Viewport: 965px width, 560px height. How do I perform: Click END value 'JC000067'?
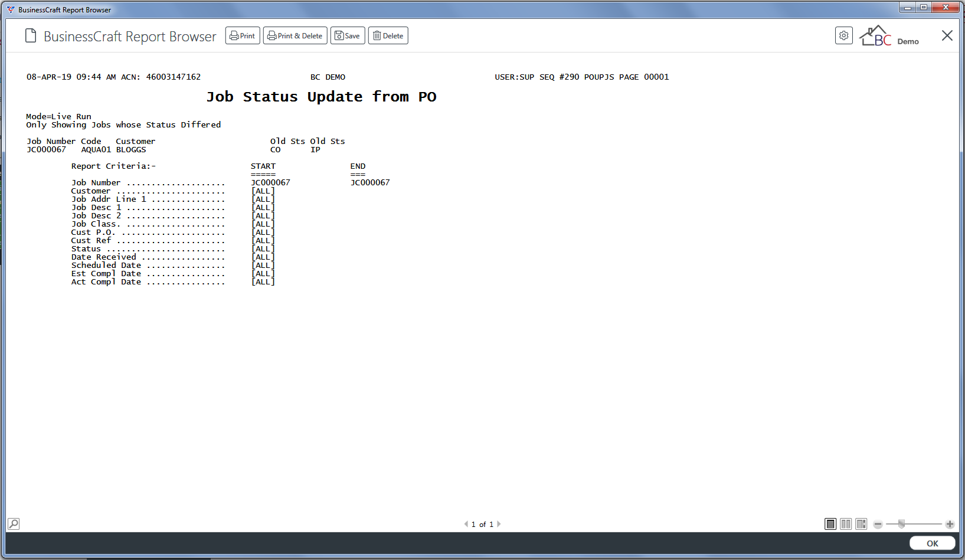370,183
